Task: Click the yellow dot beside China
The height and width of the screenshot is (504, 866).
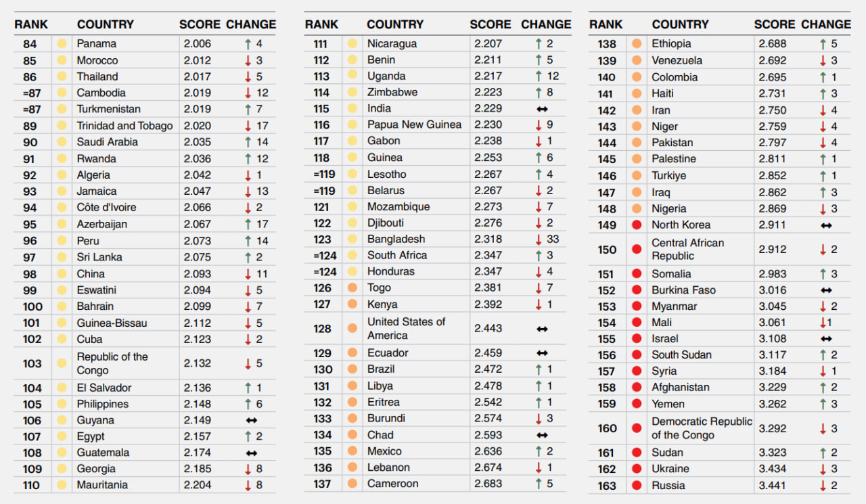Action: click(x=62, y=274)
